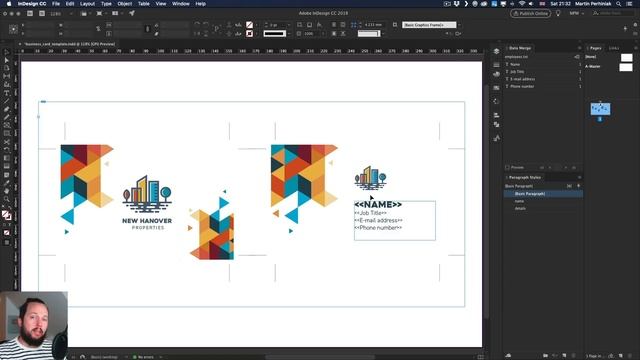The height and width of the screenshot is (360, 640).
Task: Open the Data Merge panel menu
Action: pos(579,48)
